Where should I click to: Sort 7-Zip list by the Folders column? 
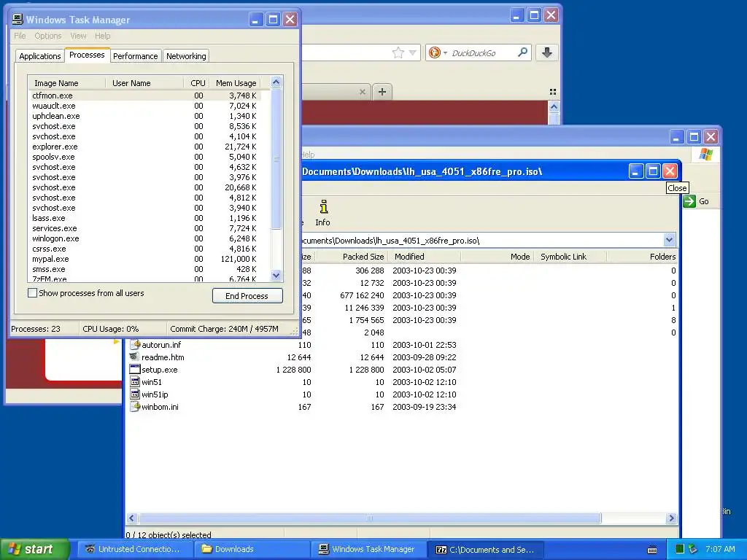[642, 257]
